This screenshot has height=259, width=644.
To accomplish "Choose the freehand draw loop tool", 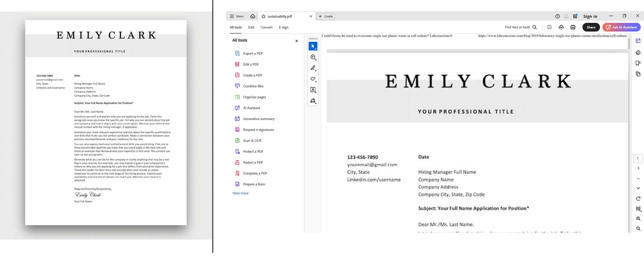I will 313,79.
